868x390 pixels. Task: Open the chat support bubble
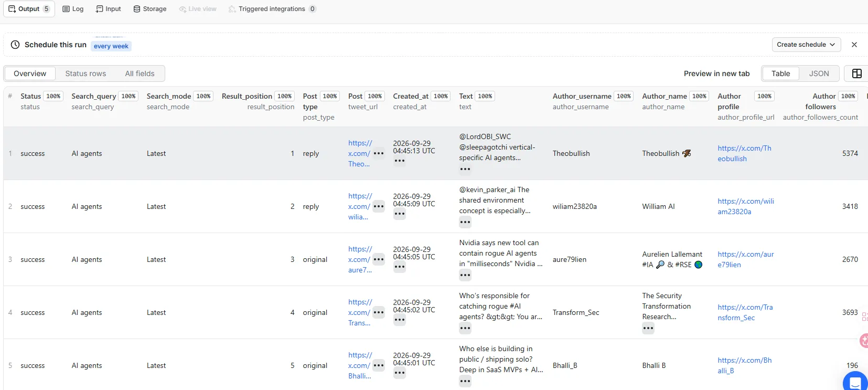855,383
